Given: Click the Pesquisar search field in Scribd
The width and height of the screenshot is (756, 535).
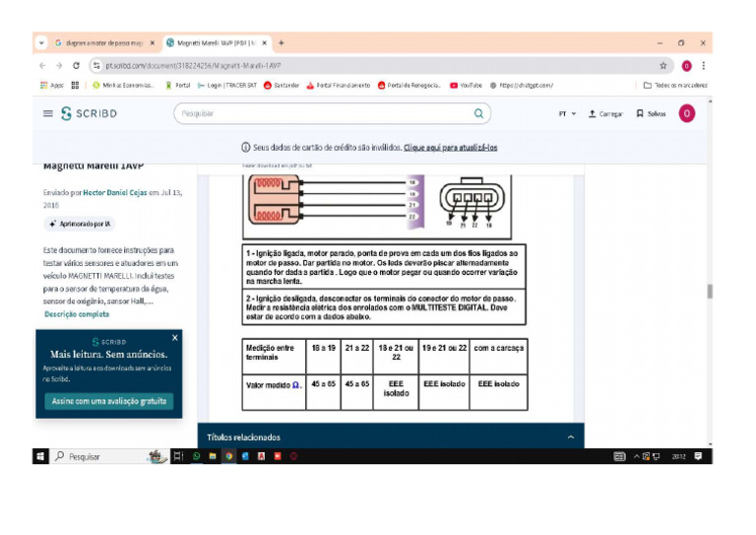Looking at the screenshot, I should pos(323,113).
